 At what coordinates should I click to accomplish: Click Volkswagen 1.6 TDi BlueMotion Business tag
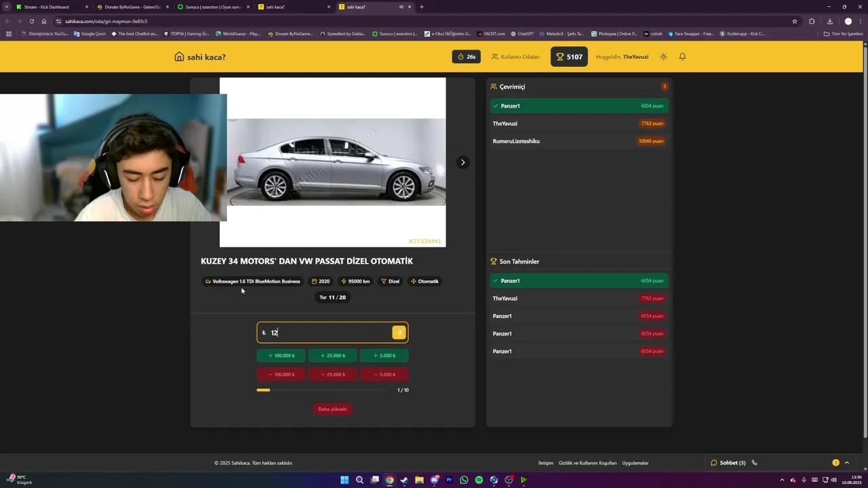coord(252,281)
